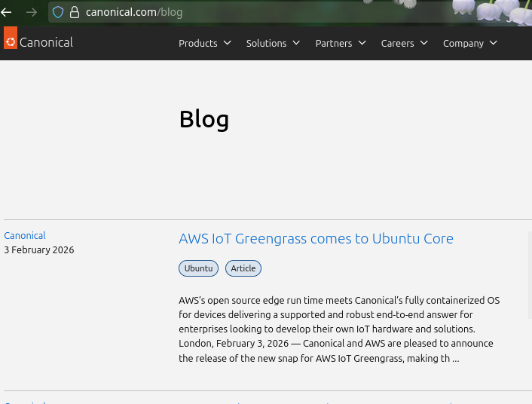Expand the chevron next to Products
Image resolution: width=532 pixels, height=404 pixels.
tap(228, 43)
